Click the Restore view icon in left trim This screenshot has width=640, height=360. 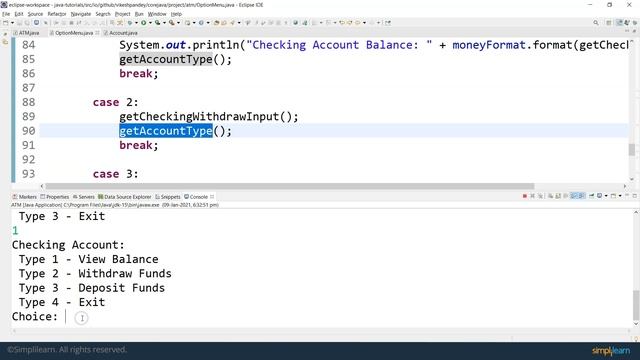click(x=5, y=33)
